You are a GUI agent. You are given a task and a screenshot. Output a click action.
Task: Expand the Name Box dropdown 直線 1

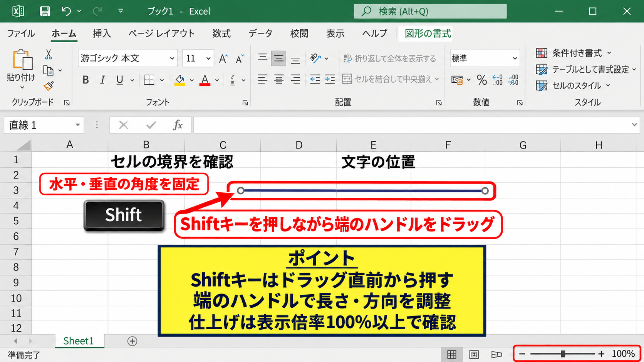pos(78,125)
